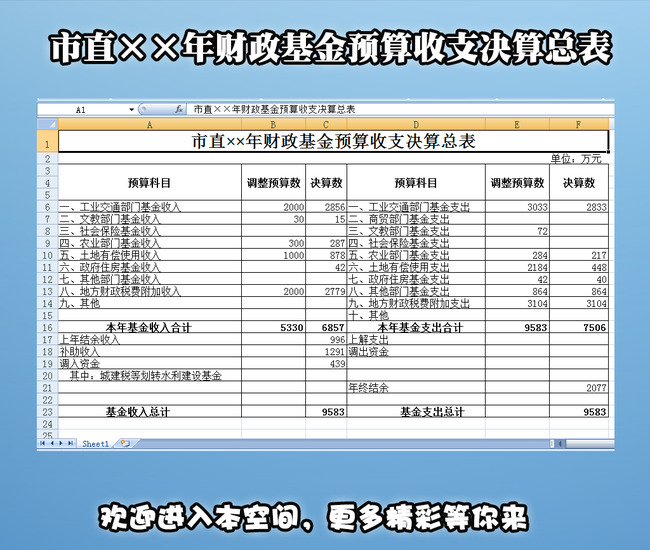
Task: Click value 5330 in totals row
Action: coord(292,327)
